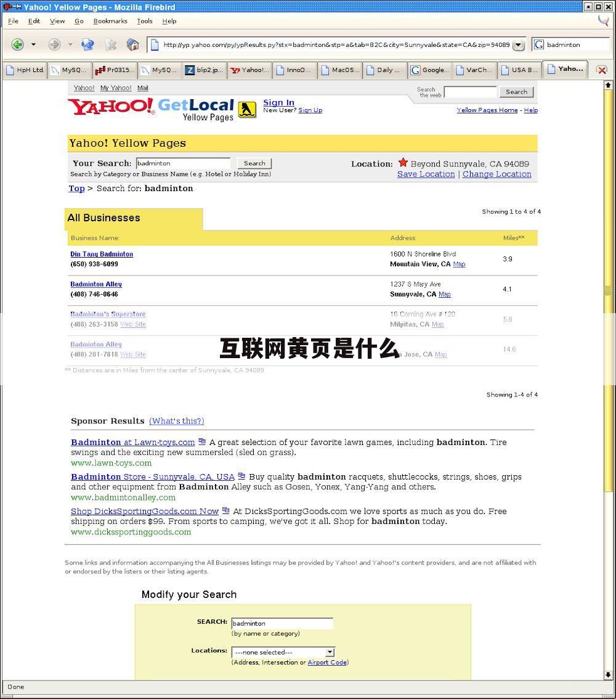Switch to the USA B tab
The width and height of the screenshot is (616, 699).
pyautogui.click(x=519, y=70)
